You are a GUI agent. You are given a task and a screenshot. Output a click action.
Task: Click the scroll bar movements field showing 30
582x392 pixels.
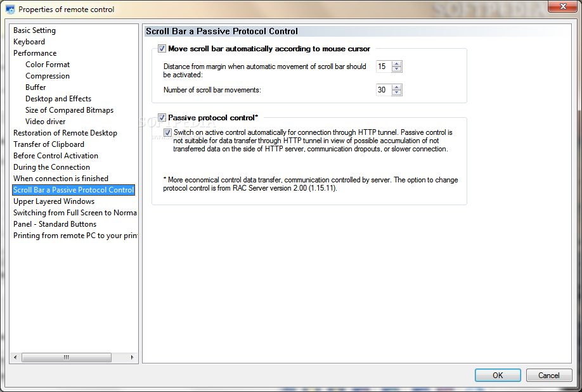(384, 90)
